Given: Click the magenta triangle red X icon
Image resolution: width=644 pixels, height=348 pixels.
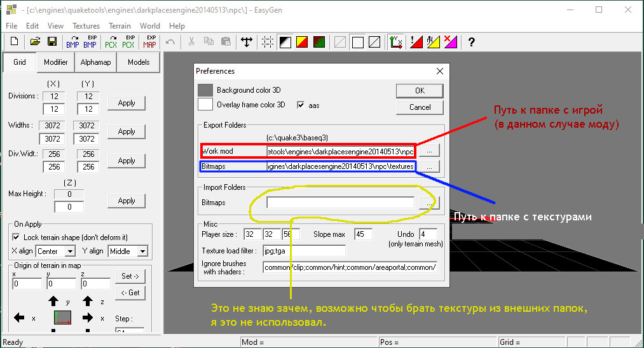Looking at the screenshot, I should pyautogui.click(x=451, y=42).
